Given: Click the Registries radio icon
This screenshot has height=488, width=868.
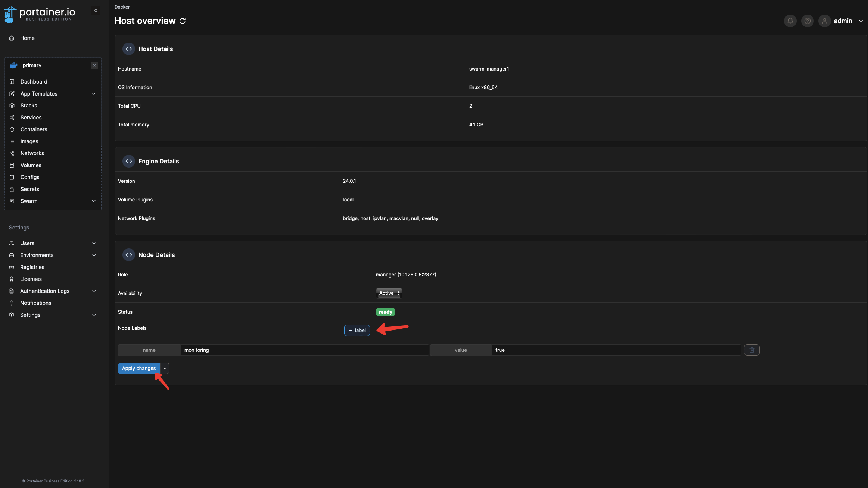Looking at the screenshot, I should pyautogui.click(x=12, y=267).
